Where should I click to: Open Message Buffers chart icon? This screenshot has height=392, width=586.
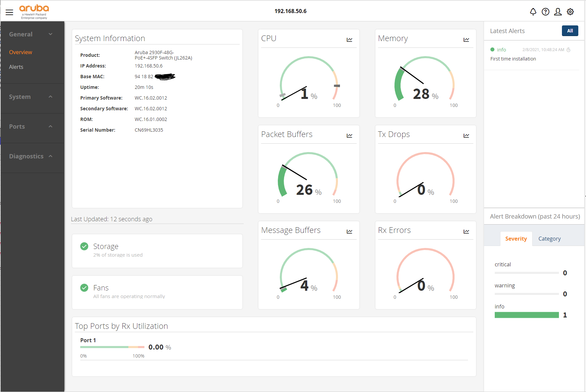pyautogui.click(x=349, y=232)
